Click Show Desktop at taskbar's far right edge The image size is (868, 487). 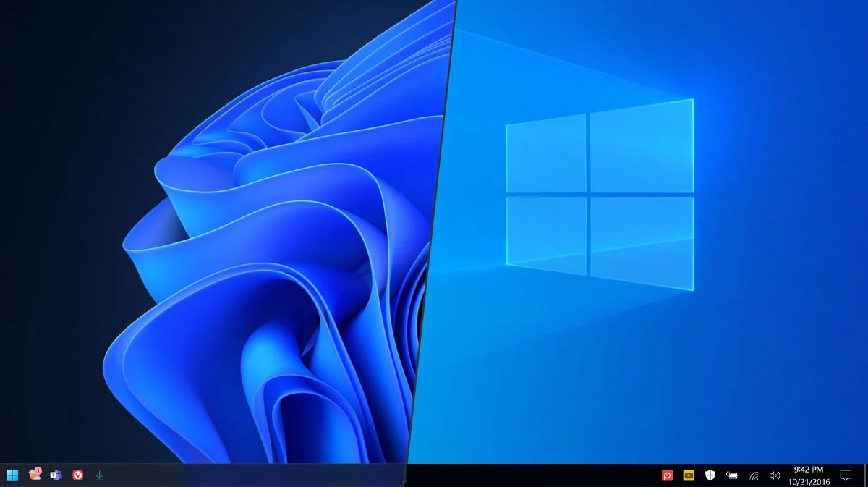coord(865,475)
